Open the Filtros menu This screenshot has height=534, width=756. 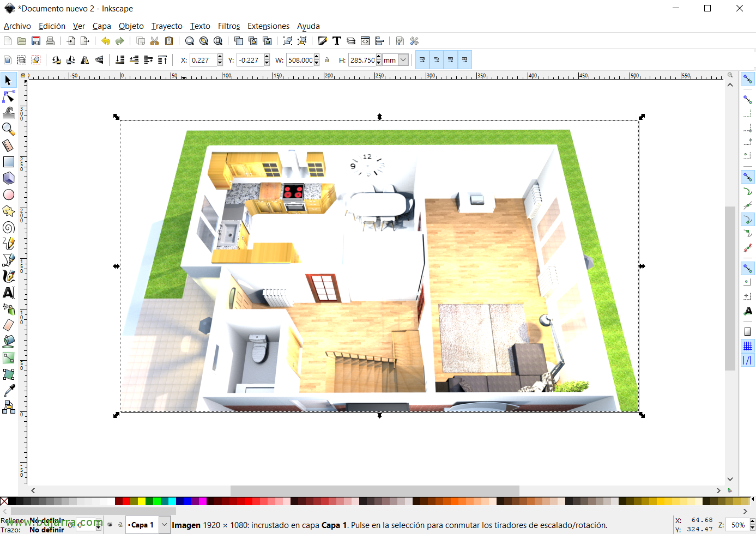[x=228, y=26]
